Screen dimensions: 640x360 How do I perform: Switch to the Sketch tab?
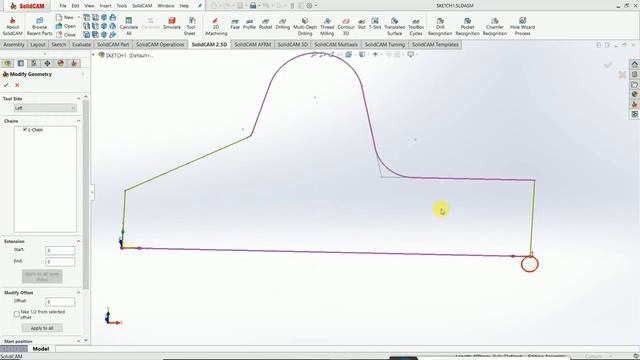59,44
